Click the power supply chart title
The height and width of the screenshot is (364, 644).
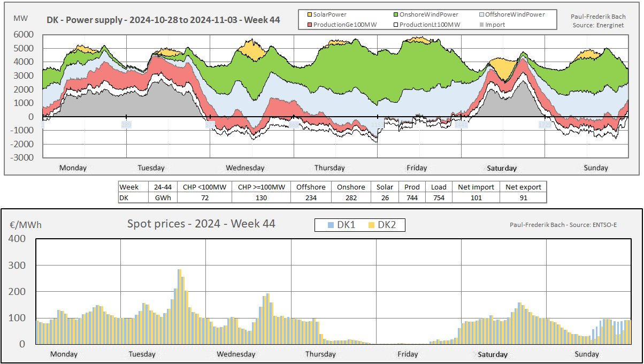click(x=163, y=21)
